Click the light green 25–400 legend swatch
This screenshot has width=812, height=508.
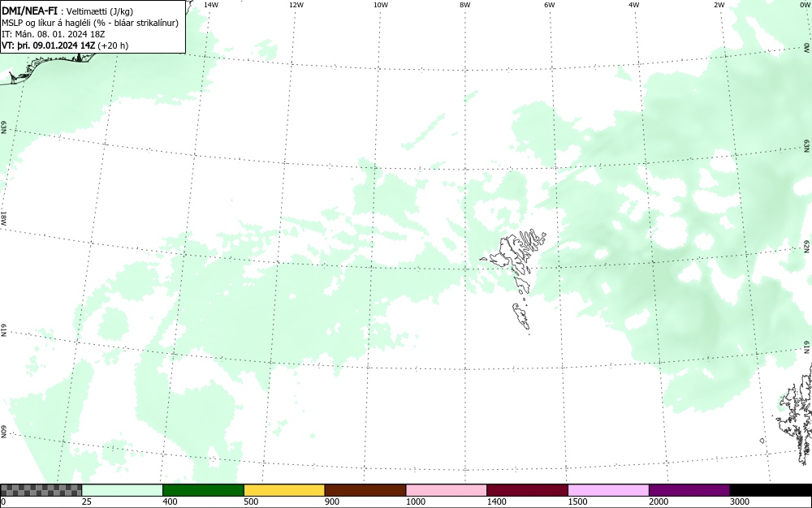tap(123, 490)
